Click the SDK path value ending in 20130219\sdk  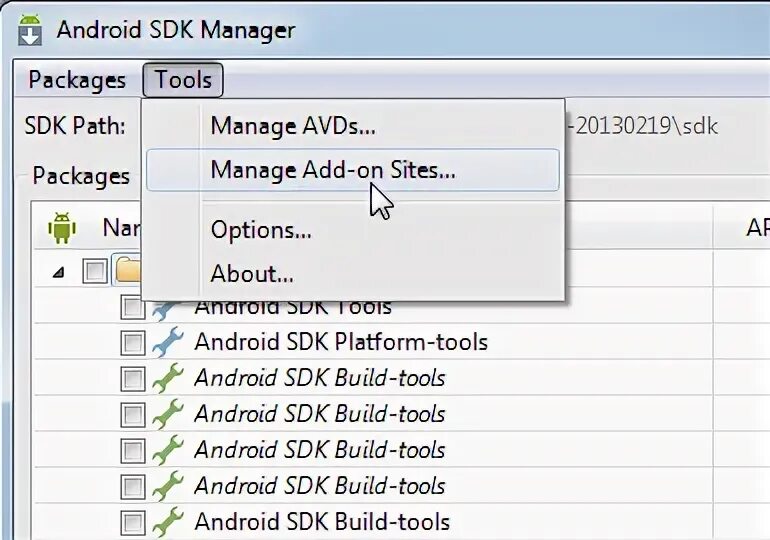643,126
